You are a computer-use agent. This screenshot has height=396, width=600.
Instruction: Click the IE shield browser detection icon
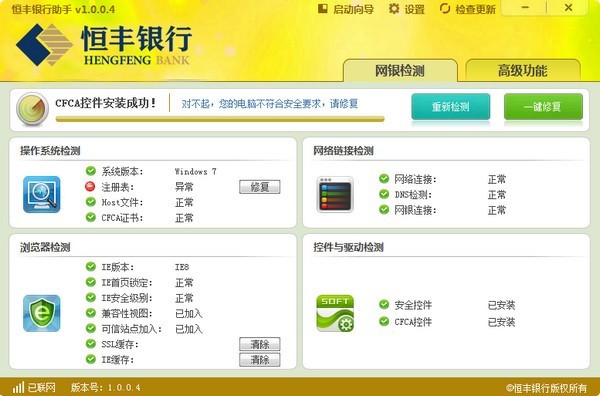click(42, 313)
